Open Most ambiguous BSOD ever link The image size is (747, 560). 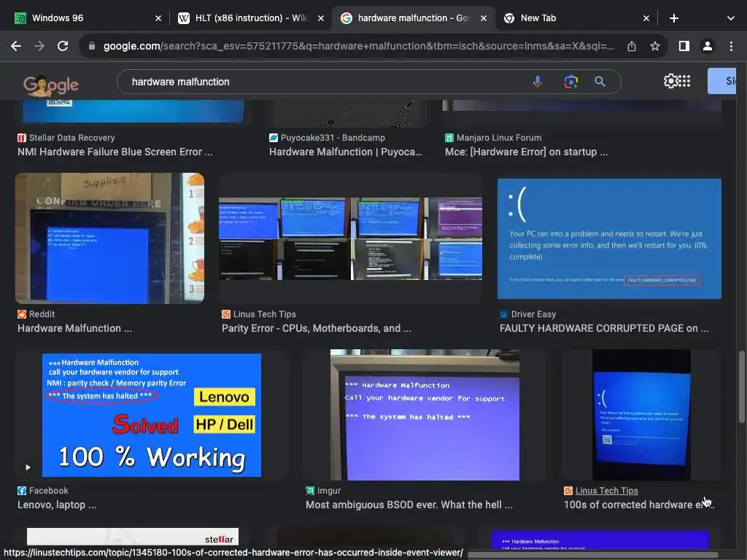tap(409, 505)
